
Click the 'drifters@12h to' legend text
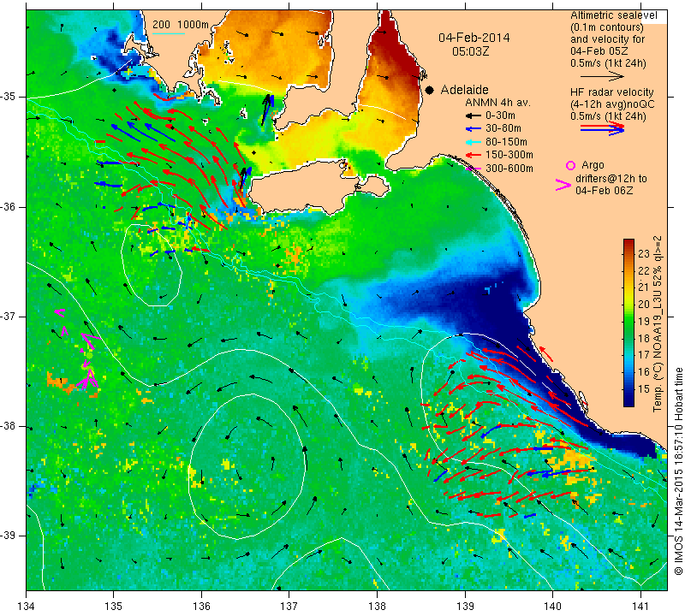(x=611, y=179)
